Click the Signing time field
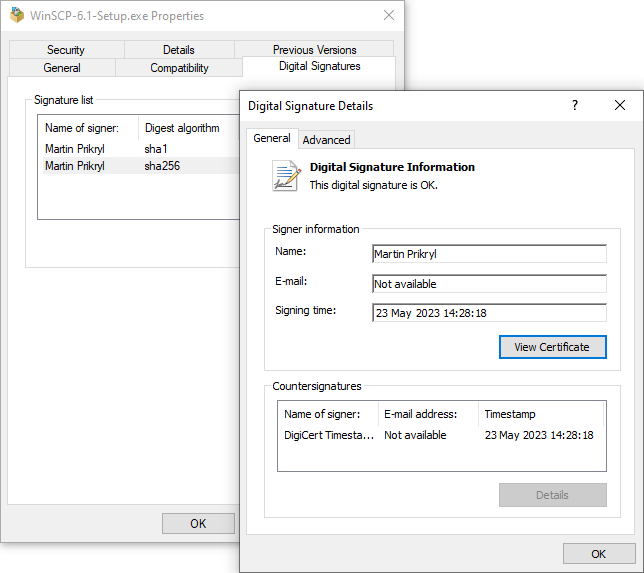This screenshot has height=573, width=644. [488, 312]
